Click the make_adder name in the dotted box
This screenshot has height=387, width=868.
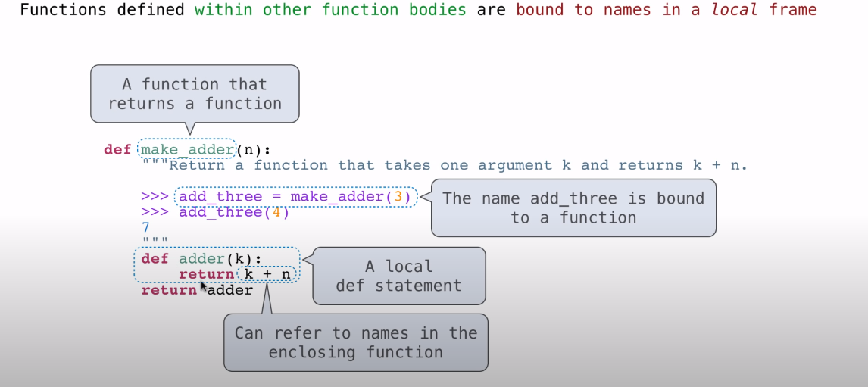[x=187, y=149]
